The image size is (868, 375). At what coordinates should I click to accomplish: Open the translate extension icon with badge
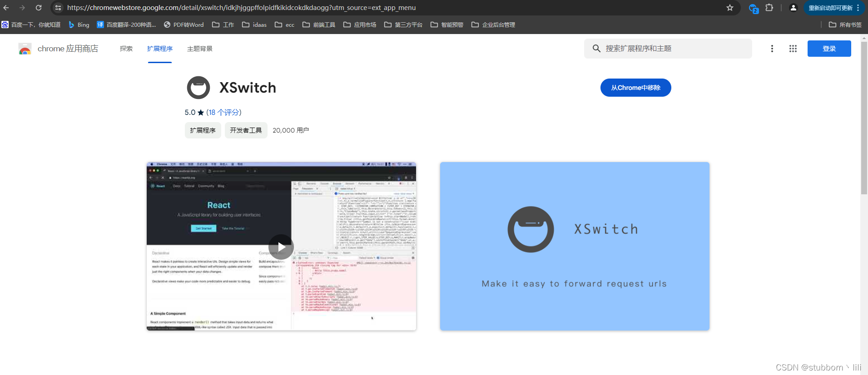pyautogui.click(x=753, y=8)
